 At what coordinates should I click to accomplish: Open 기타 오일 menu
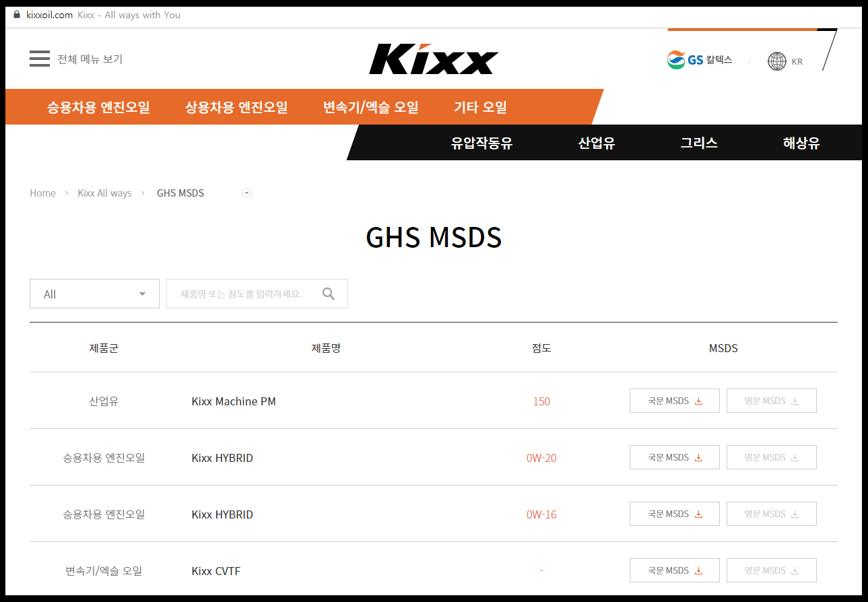pos(480,107)
